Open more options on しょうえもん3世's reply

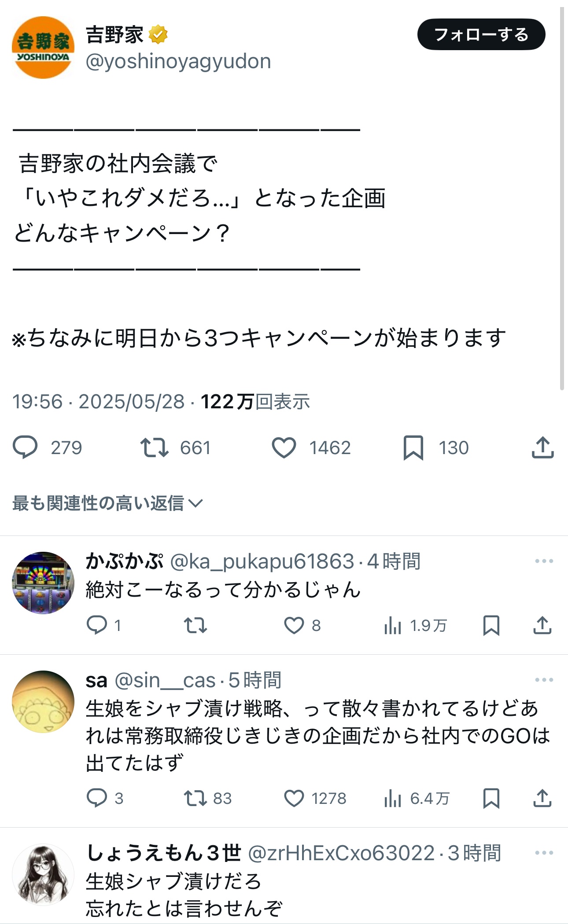pyautogui.click(x=544, y=853)
